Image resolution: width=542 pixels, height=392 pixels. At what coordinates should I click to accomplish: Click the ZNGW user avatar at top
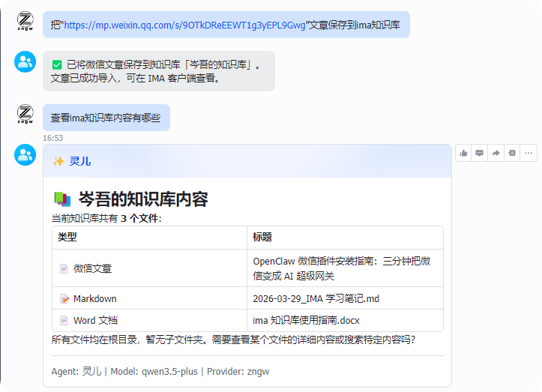(25, 22)
